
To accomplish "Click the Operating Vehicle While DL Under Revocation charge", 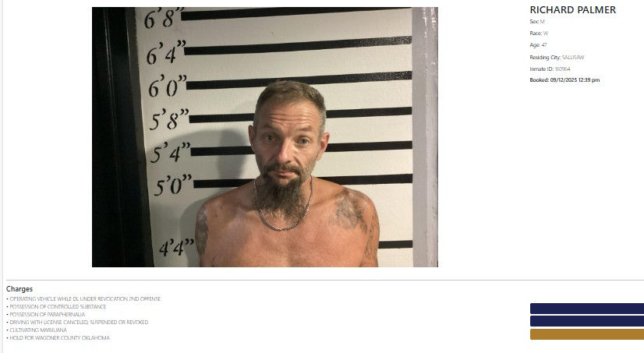I will pyautogui.click(x=85, y=298).
